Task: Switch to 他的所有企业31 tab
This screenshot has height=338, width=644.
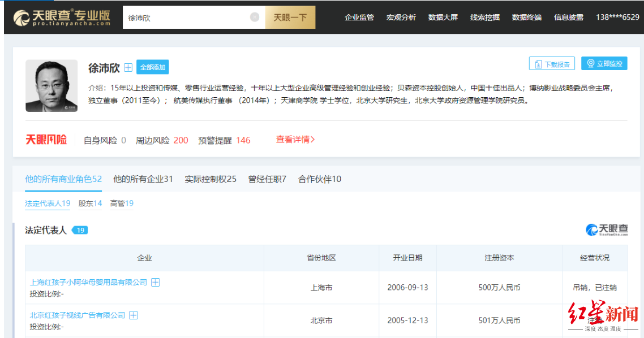Action: coord(143,179)
